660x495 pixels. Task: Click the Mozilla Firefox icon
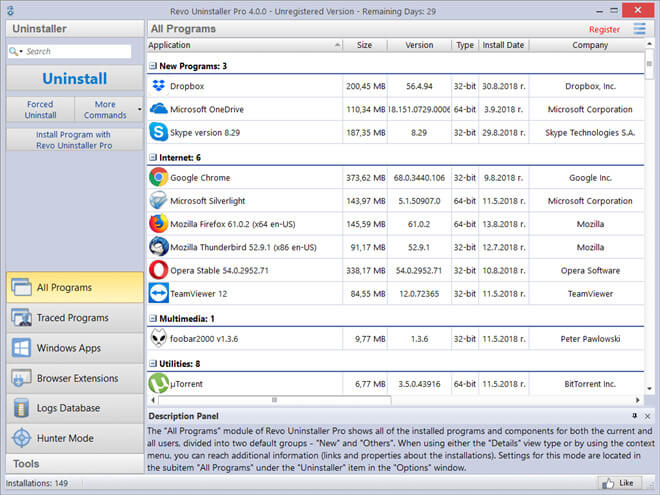click(x=158, y=223)
